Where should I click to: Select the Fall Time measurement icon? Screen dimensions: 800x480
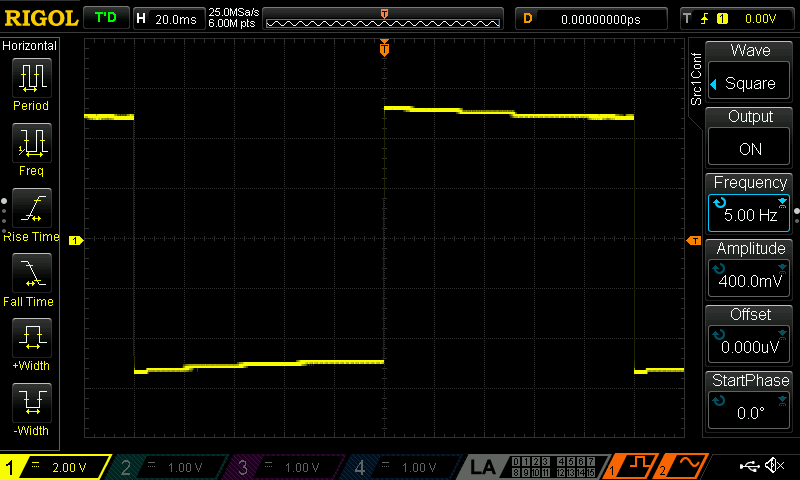point(32,272)
